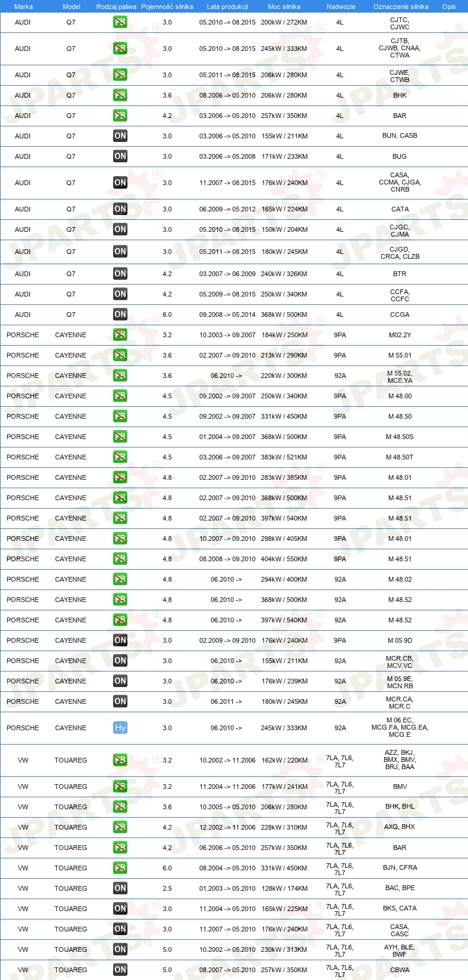Viewport: 468px width, 980px height.
Task: Select petrol icon in Cayenne M 48.50T row
Action: point(120,457)
